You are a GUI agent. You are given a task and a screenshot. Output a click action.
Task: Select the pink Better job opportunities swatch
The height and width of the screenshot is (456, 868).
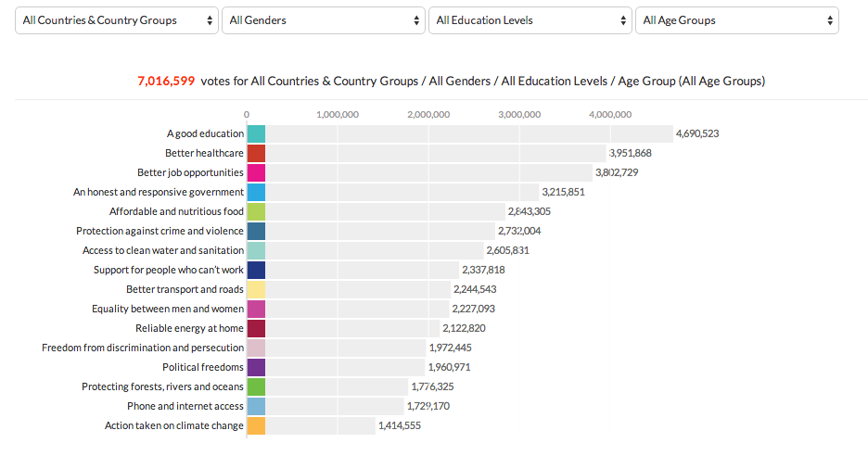[x=257, y=172]
